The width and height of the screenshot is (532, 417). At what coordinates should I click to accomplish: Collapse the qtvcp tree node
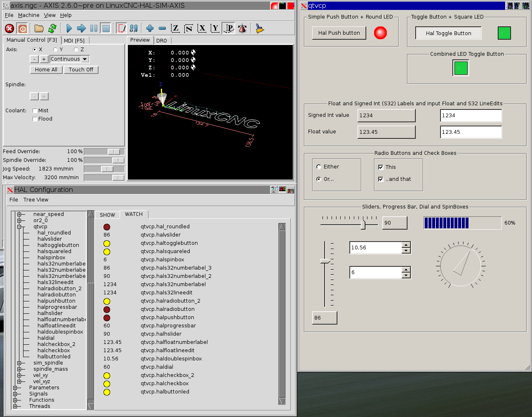pyautogui.click(x=19, y=227)
